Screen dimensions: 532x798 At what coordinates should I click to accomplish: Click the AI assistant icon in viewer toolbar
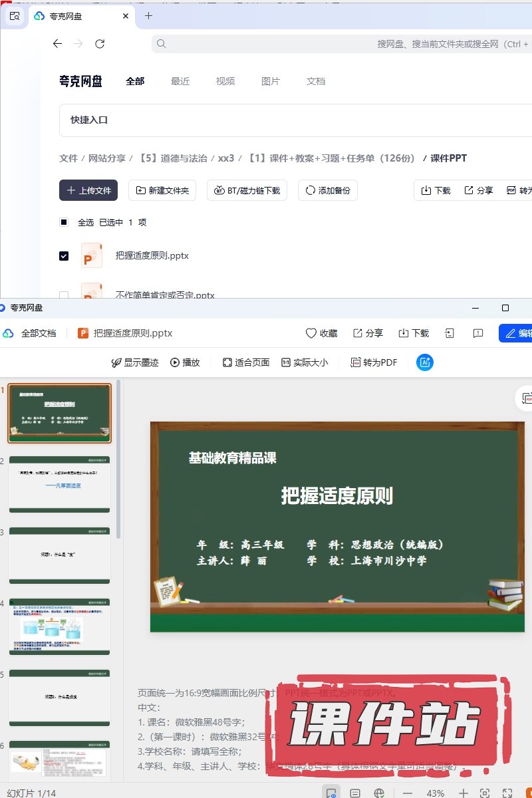425,362
